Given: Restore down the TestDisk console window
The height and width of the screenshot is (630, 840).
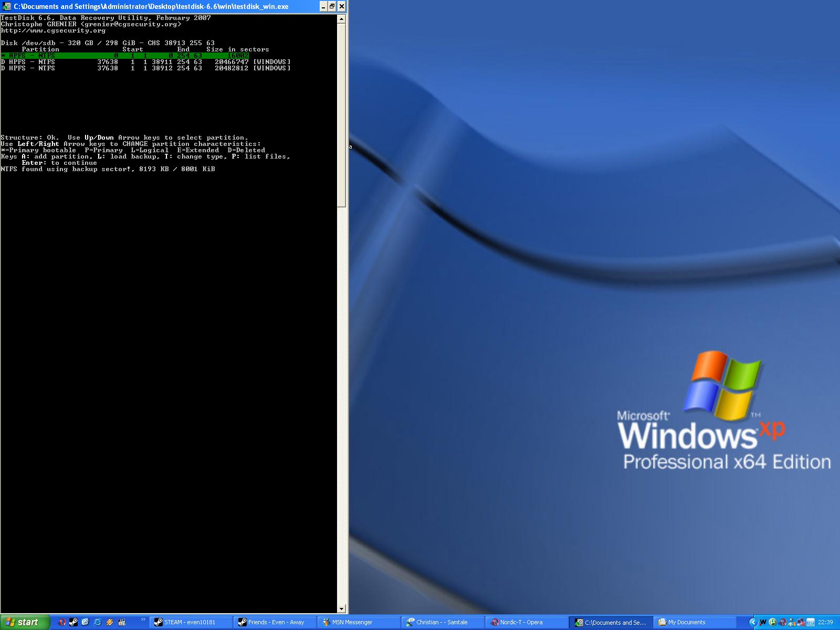Looking at the screenshot, I should (332, 6).
